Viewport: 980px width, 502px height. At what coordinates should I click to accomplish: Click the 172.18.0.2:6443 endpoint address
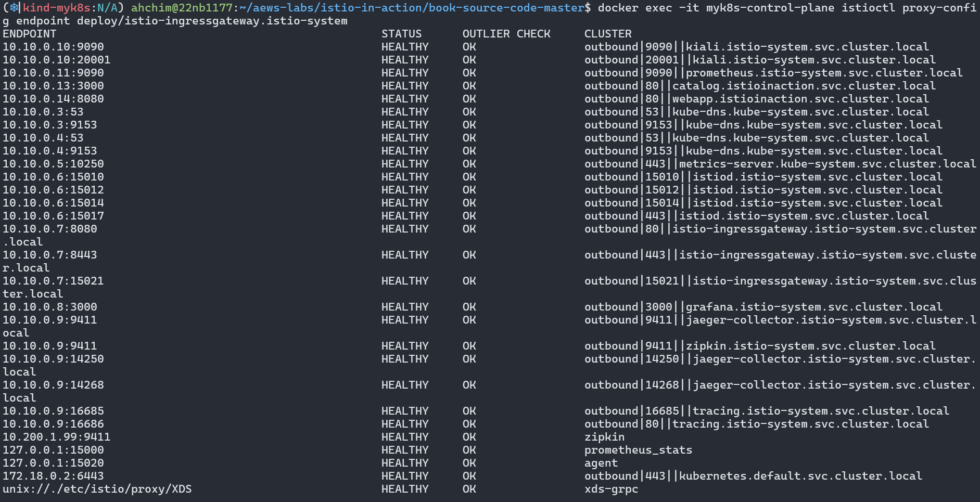(x=53, y=476)
